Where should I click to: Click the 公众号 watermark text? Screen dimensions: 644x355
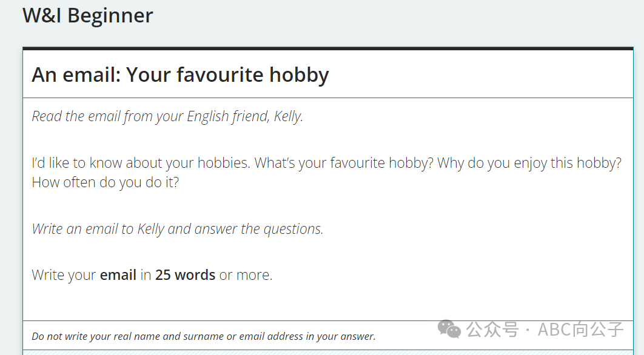[x=492, y=330]
